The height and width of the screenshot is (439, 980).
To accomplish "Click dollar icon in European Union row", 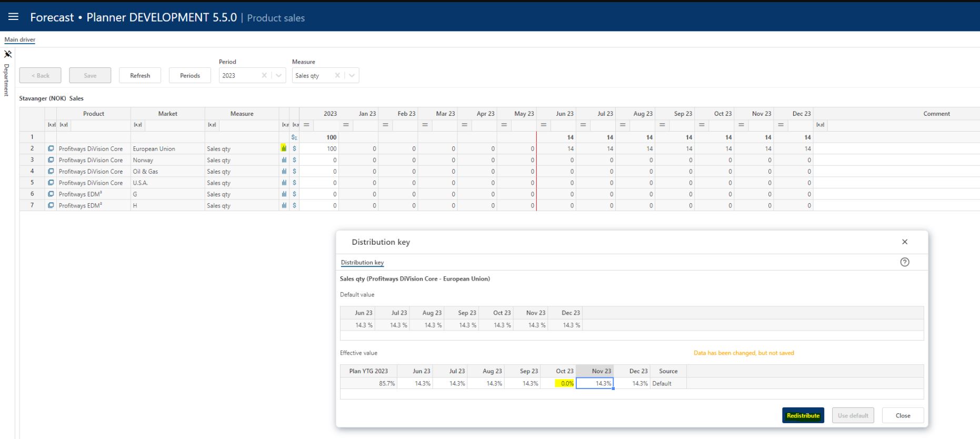I will point(294,148).
